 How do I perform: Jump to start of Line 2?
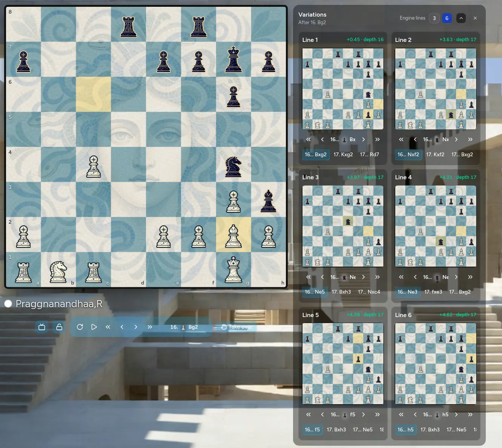point(401,139)
